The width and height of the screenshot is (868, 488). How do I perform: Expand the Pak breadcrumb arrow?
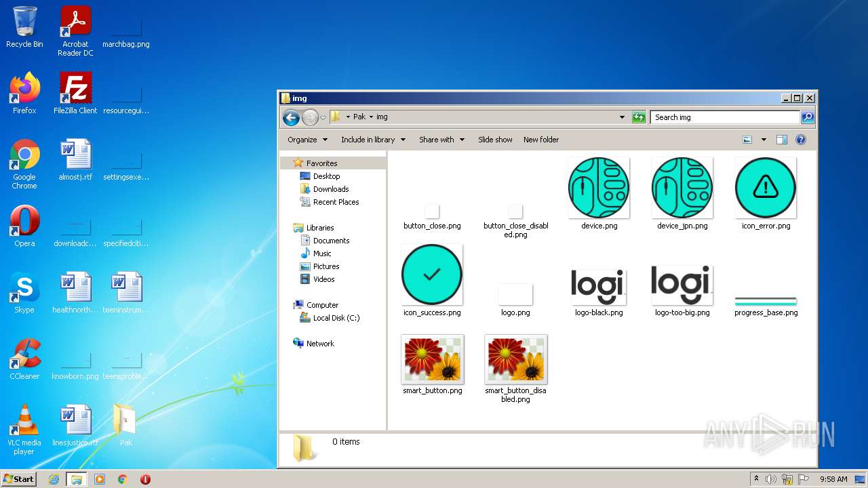[371, 117]
